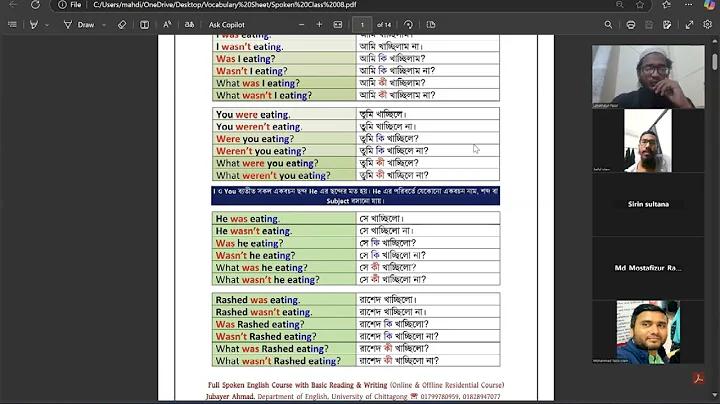This screenshot has width=720, height=404.
Task: Zoom out with minus button
Action: tap(301, 25)
